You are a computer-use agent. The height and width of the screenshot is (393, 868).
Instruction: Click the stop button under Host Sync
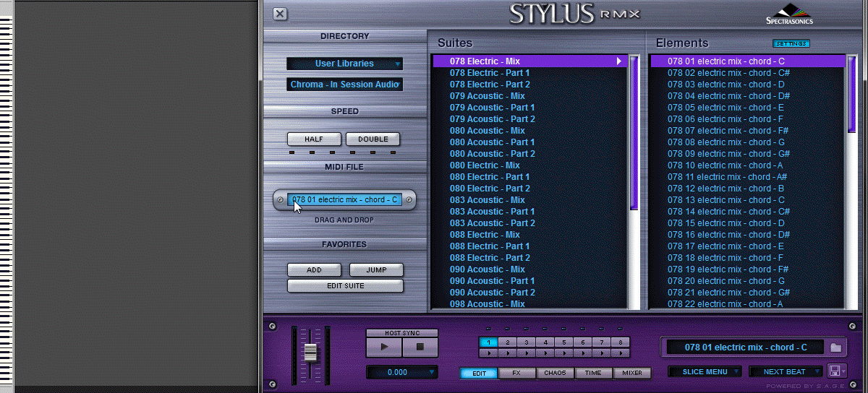(x=420, y=347)
